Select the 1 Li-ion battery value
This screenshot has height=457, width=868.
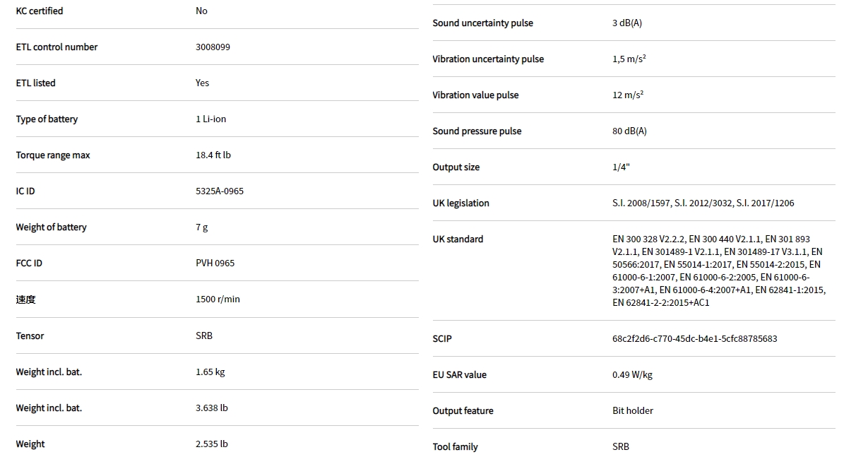(210, 119)
